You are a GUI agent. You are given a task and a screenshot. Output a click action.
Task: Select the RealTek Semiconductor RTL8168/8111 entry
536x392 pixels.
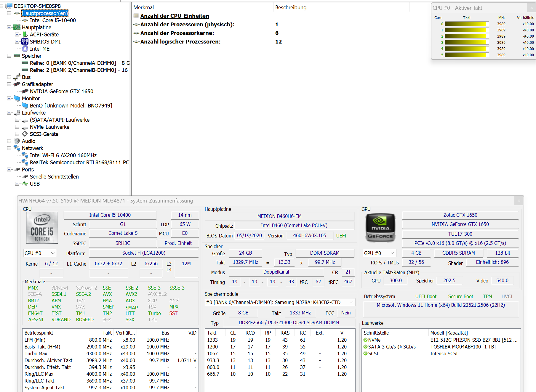tap(79, 163)
